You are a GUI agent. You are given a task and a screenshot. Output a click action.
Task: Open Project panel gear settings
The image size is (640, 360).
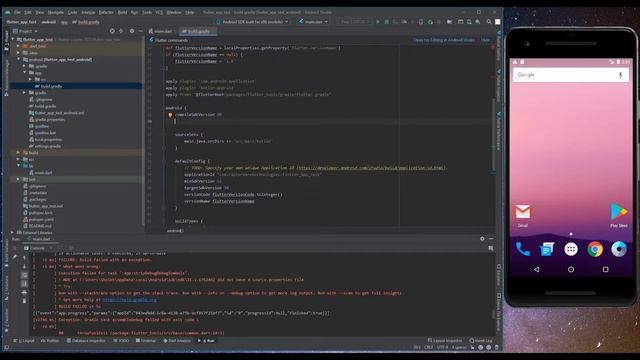131,31
